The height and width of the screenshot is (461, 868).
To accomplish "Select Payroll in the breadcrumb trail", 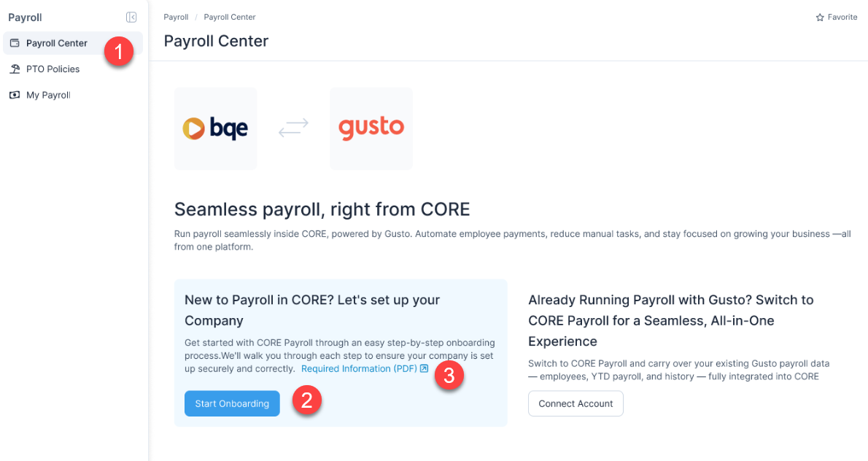I will click(x=176, y=17).
